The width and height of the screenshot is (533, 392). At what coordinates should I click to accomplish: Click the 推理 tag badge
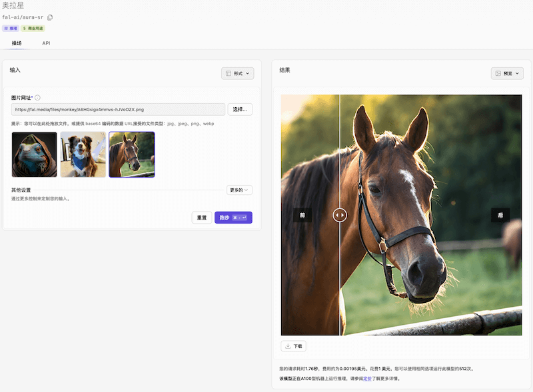11,29
